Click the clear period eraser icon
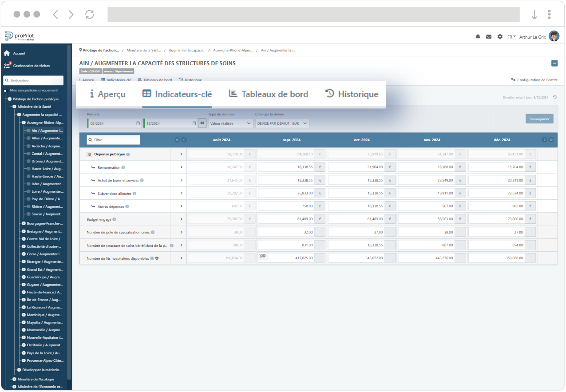 tap(202, 123)
